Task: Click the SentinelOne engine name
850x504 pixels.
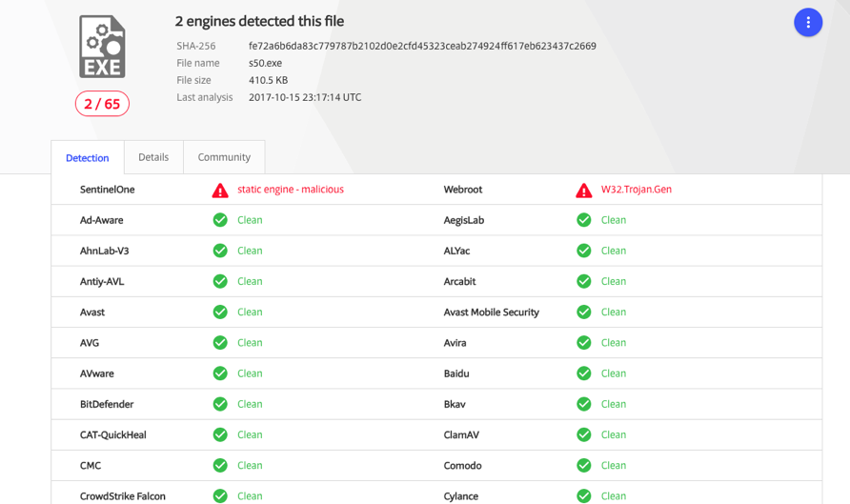Action: point(108,190)
